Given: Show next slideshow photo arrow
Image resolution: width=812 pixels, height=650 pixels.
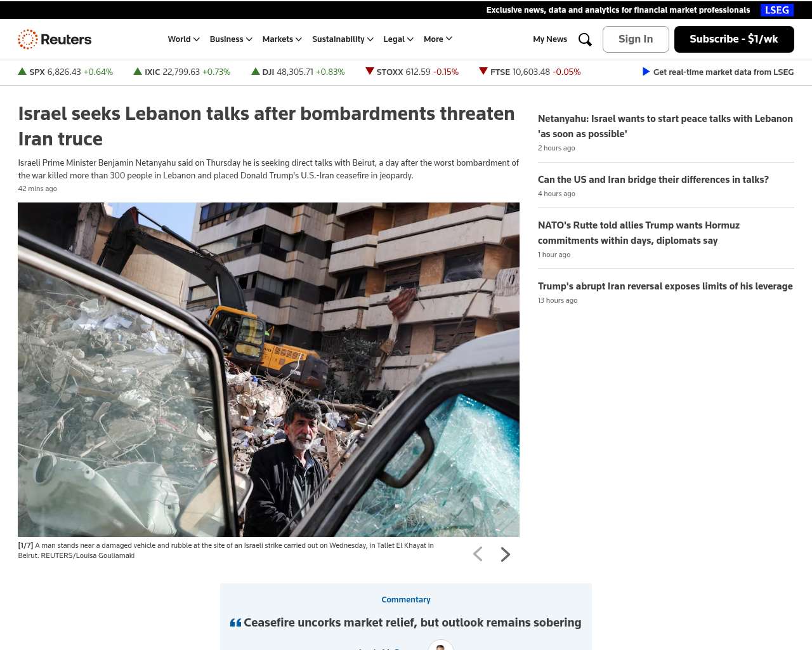Looking at the screenshot, I should coord(505,554).
